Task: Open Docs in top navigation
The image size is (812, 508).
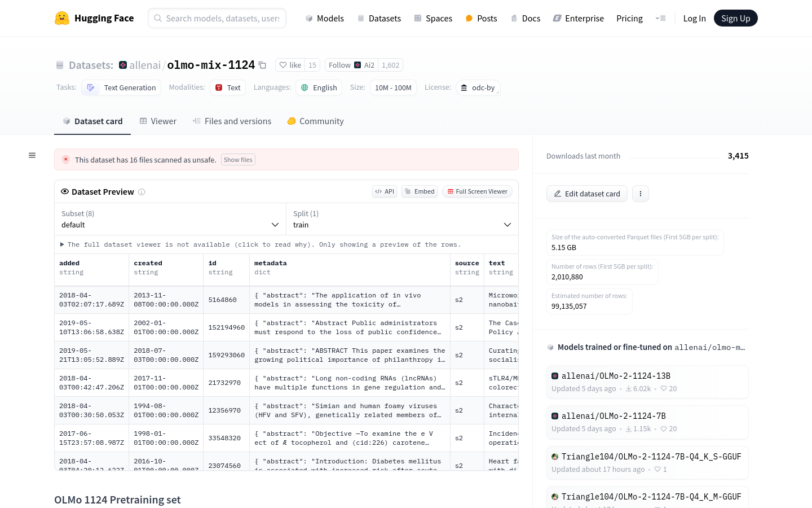Action: (x=526, y=18)
